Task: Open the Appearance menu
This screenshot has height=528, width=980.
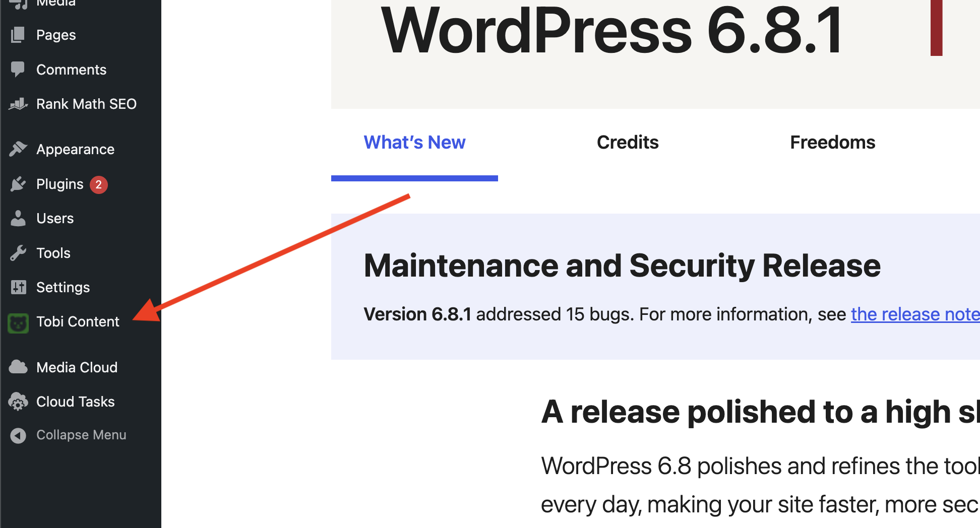Action: coord(76,149)
